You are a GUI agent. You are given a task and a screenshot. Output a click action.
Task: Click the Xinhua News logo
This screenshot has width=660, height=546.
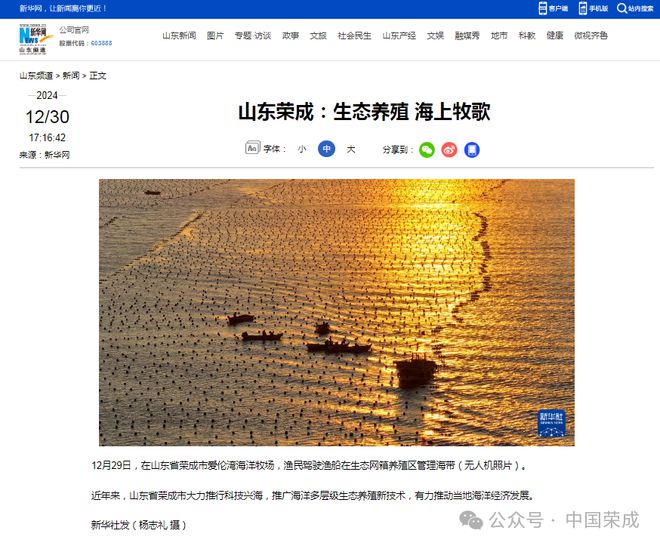[35, 39]
